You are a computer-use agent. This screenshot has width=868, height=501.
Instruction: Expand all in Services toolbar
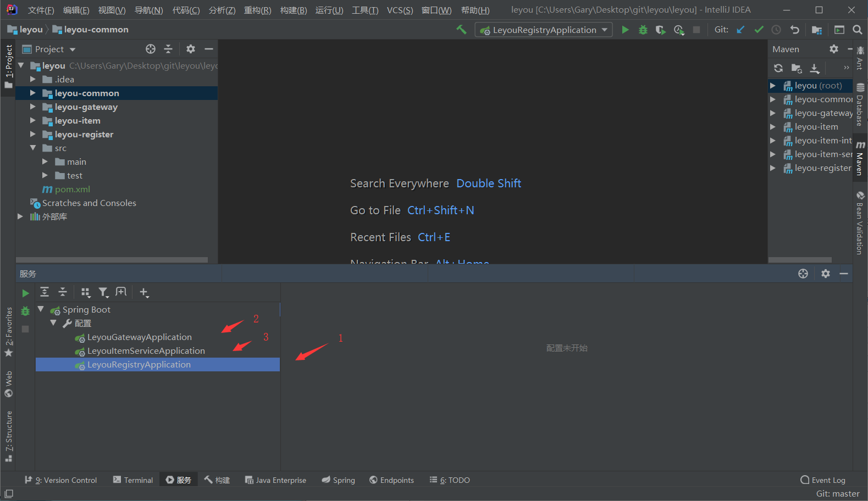point(45,292)
